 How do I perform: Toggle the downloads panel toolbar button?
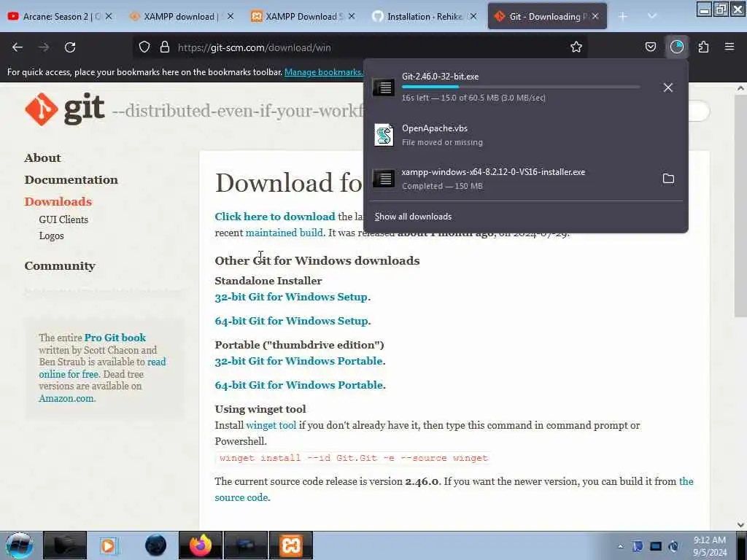click(x=676, y=47)
